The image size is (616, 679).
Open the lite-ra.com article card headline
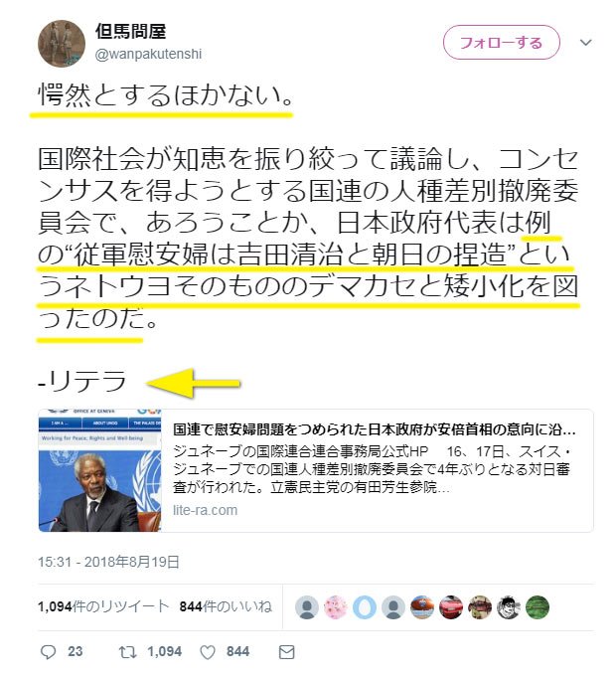[375, 429]
